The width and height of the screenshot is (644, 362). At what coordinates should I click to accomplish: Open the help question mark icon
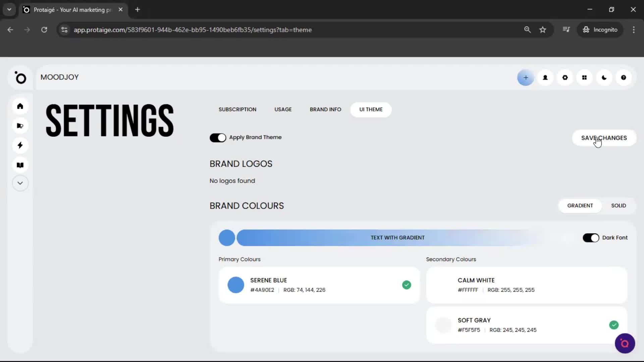coord(624,77)
